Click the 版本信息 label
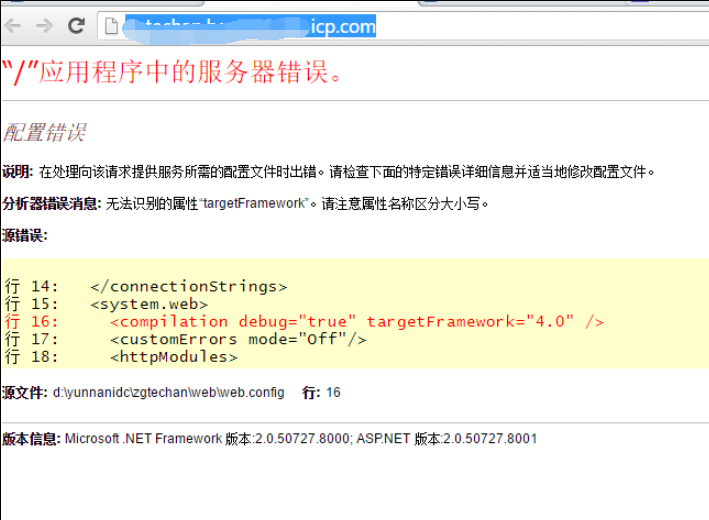Screen dimensions: 709x520 [31, 439]
